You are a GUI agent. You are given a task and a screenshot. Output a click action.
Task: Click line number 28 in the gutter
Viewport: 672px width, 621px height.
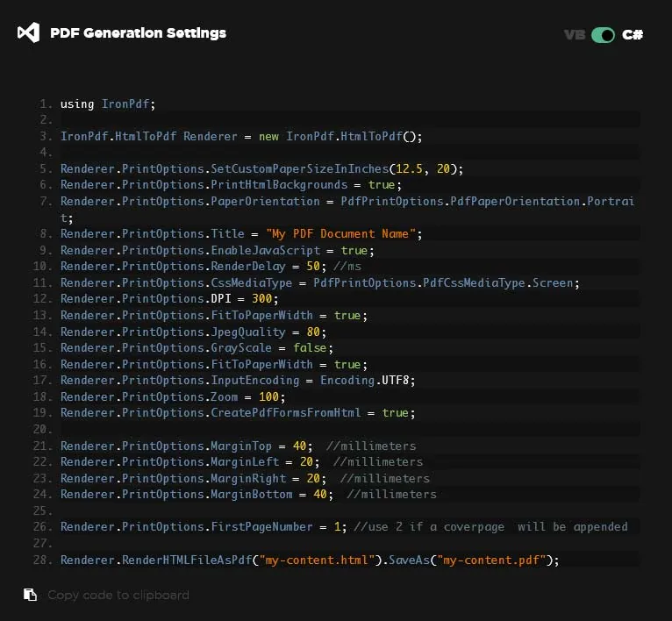coord(42,560)
